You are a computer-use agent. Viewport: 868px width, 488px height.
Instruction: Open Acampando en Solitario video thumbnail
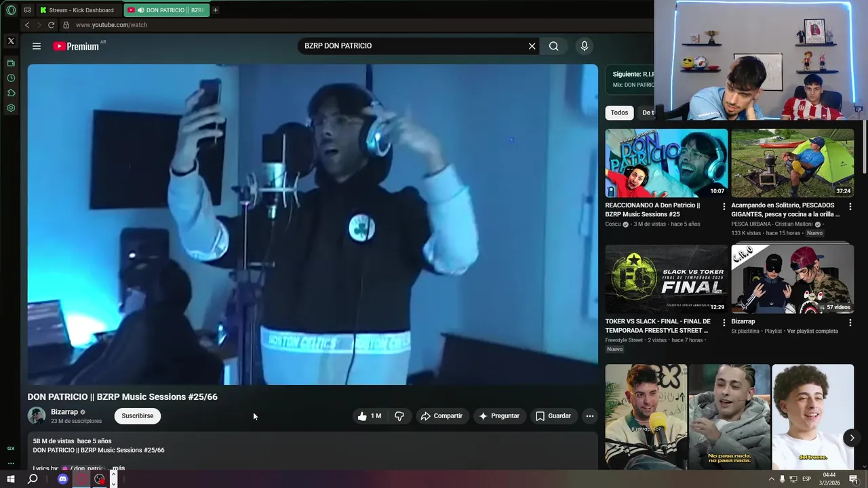(x=793, y=163)
